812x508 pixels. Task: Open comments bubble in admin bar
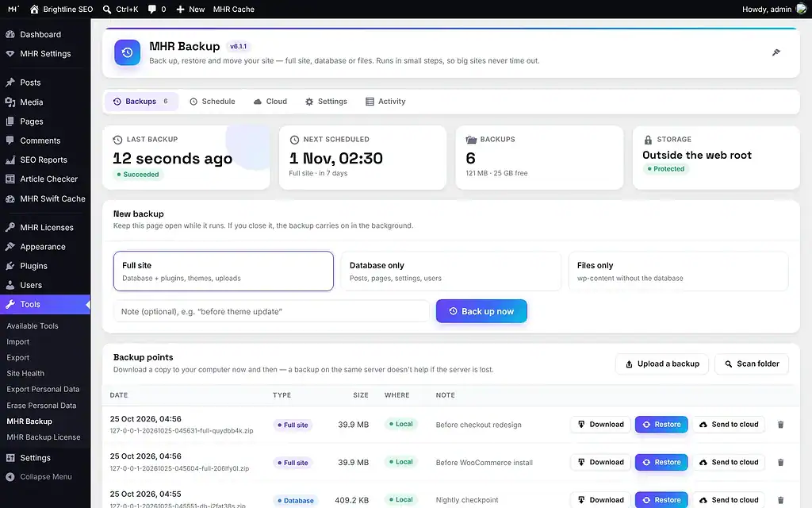click(x=157, y=9)
